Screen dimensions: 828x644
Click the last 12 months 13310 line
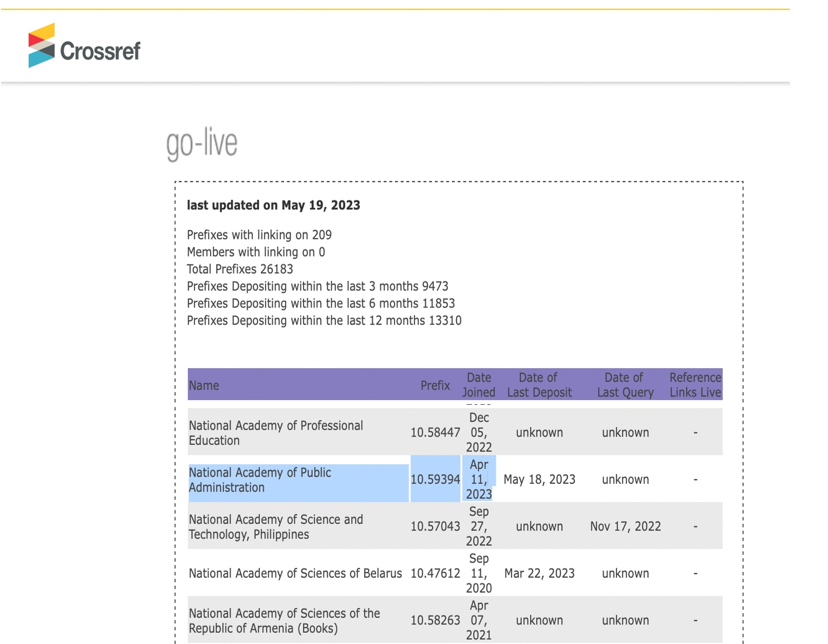[324, 320]
